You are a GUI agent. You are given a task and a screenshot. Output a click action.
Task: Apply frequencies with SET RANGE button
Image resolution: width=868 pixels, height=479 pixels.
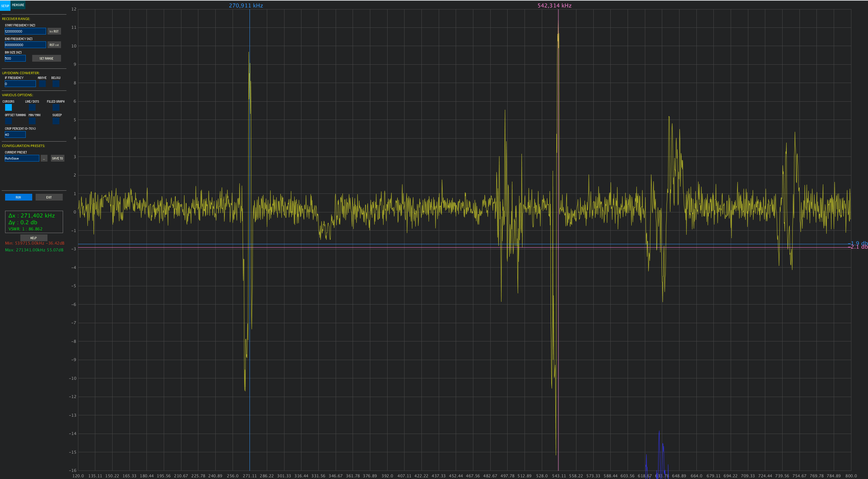(46, 58)
